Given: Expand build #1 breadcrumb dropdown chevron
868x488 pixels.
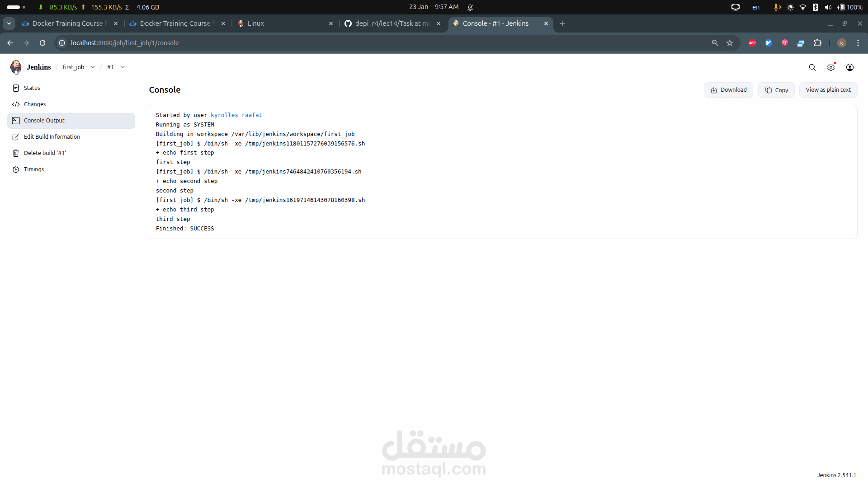Looking at the screenshot, I should (123, 67).
